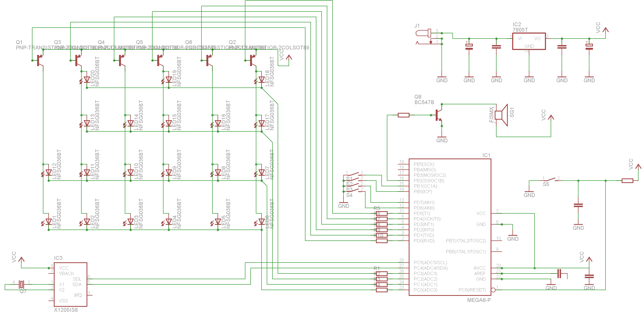The image size is (644, 315).
Task: Select the PB1(OC1A) pin label
Action: (425, 186)
